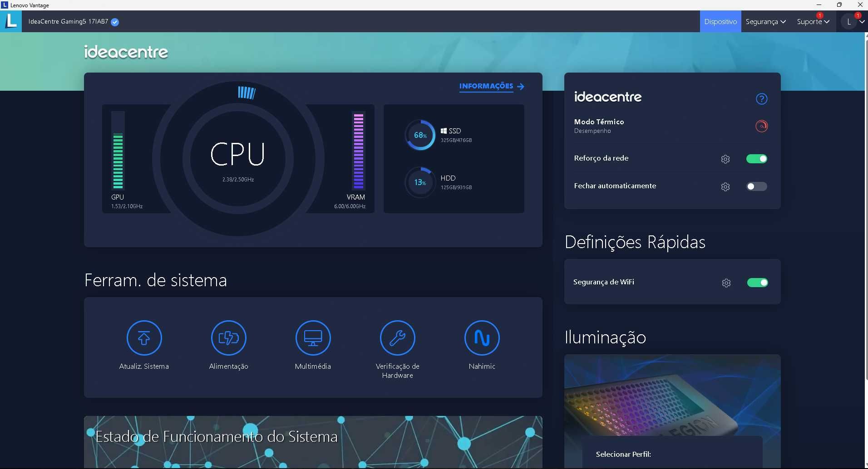
Task: Minimize the Lenovo Vantage window
Action: point(819,5)
